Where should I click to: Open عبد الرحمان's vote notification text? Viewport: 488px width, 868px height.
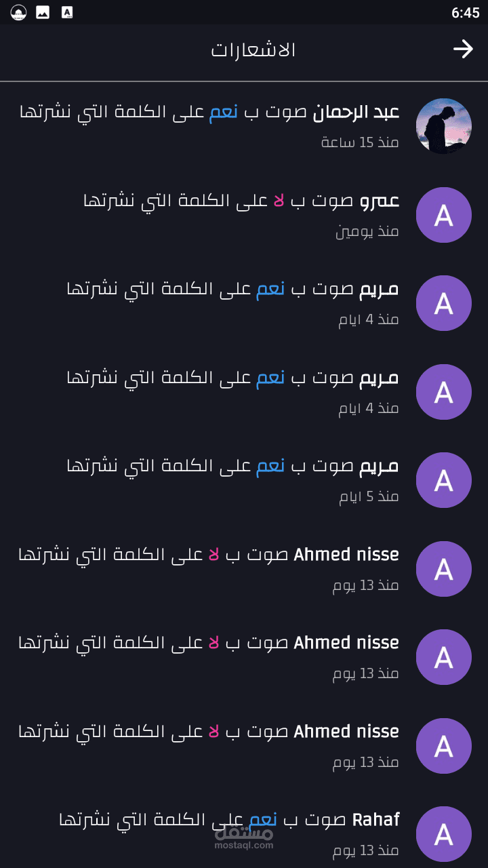pyautogui.click(x=209, y=113)
